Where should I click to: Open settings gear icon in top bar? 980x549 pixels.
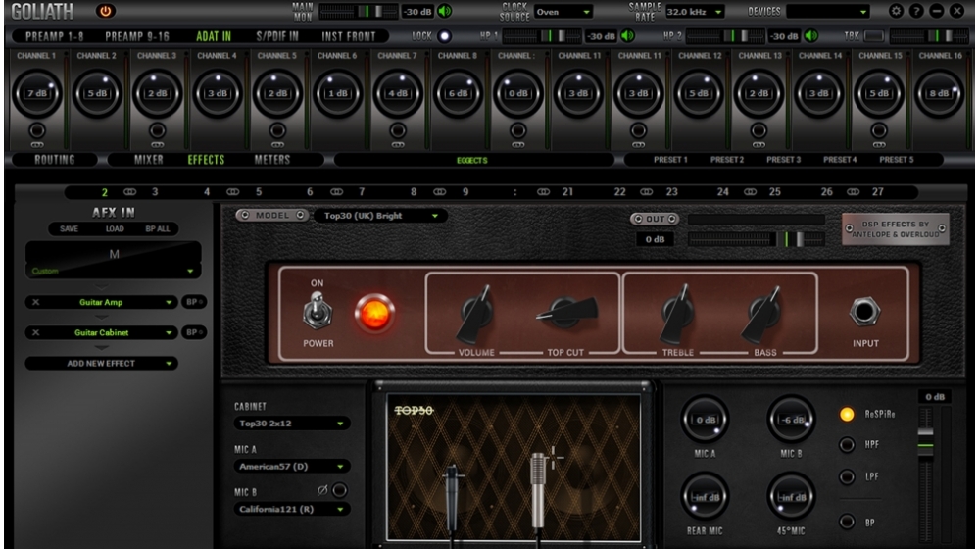tap(896, 11)
